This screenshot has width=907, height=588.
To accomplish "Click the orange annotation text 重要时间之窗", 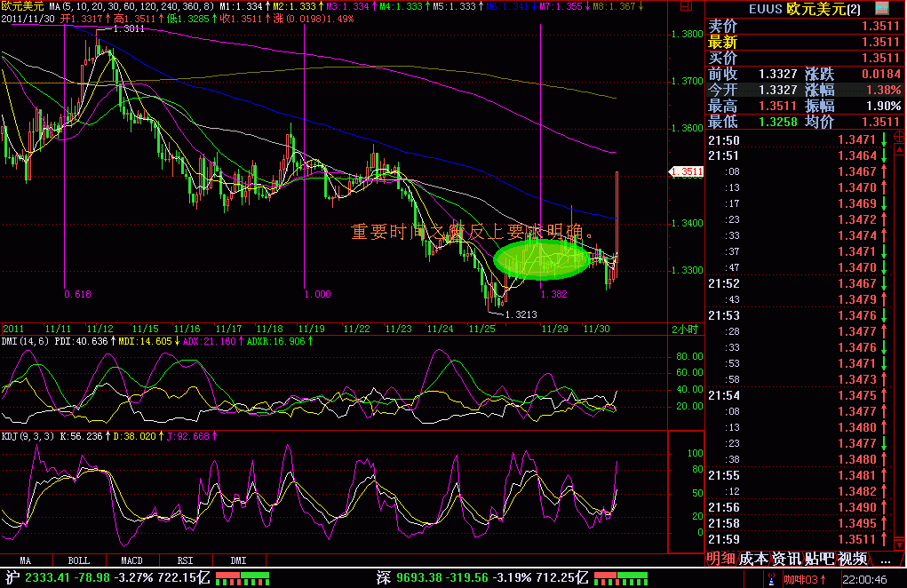I will click(409, 232).
